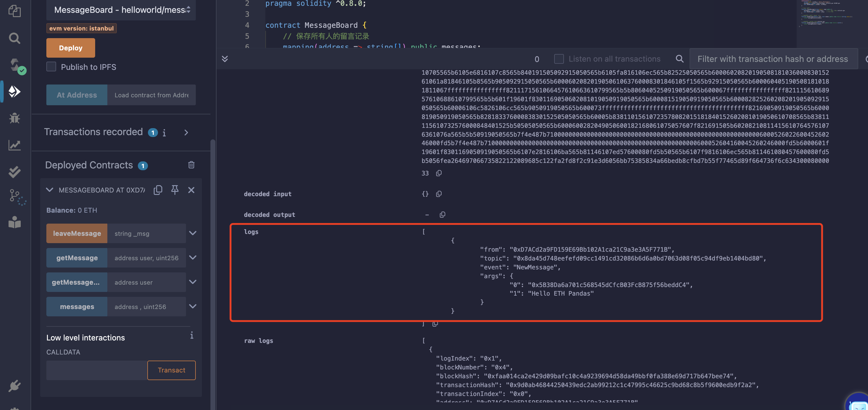Toggle terminal panel double-chevron icon
The height and width of the screenshot is (410, 868).
coord(225,59)
